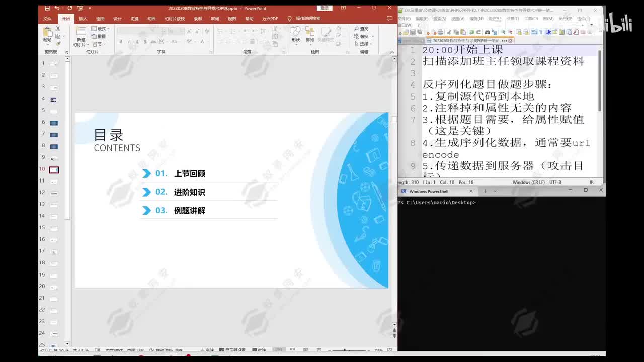
Task: Select slide 10 thumbnail
Action: (x=54, y=170)
